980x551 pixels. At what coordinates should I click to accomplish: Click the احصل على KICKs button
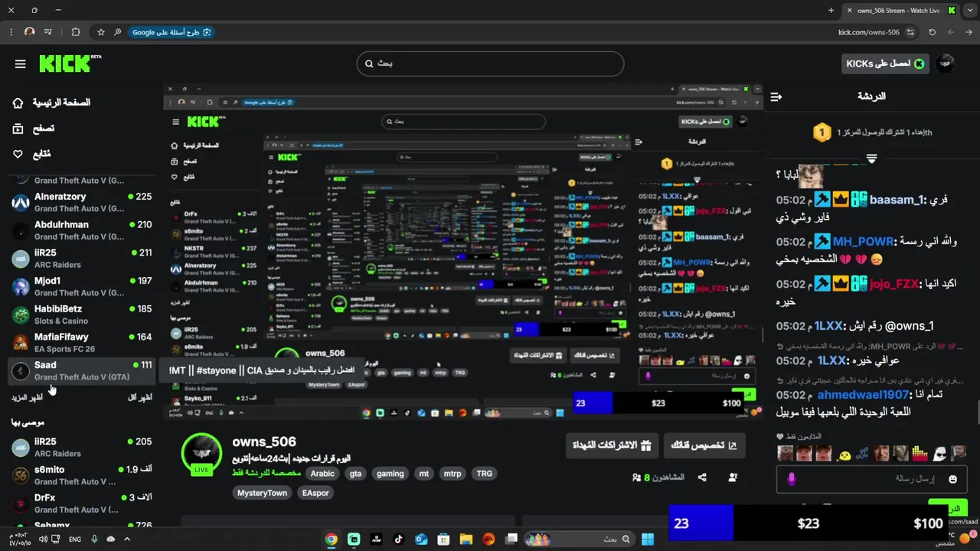pyautogui.click(x=885, y=64)
